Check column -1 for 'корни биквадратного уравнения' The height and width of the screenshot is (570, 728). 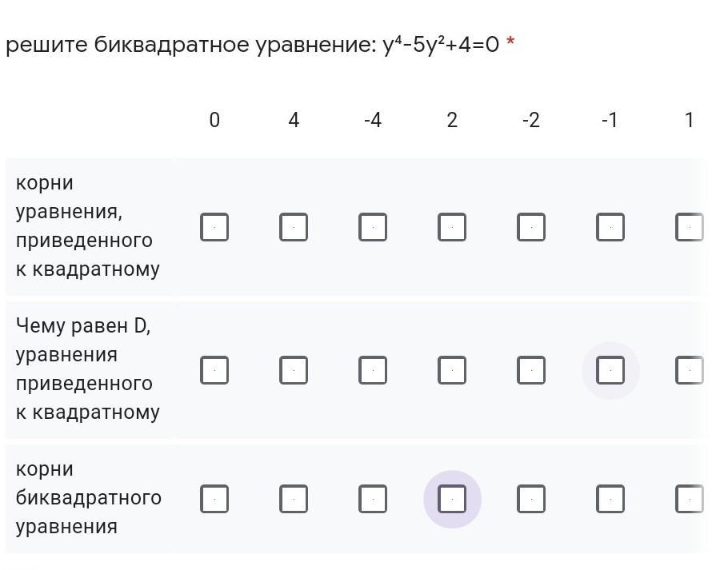point(610,500)
